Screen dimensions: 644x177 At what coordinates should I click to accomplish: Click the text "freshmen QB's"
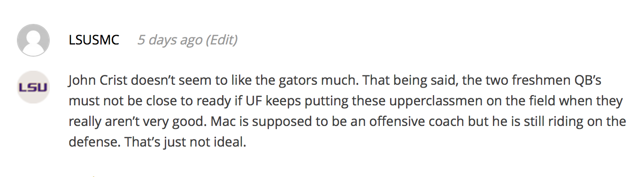(560, 81)
